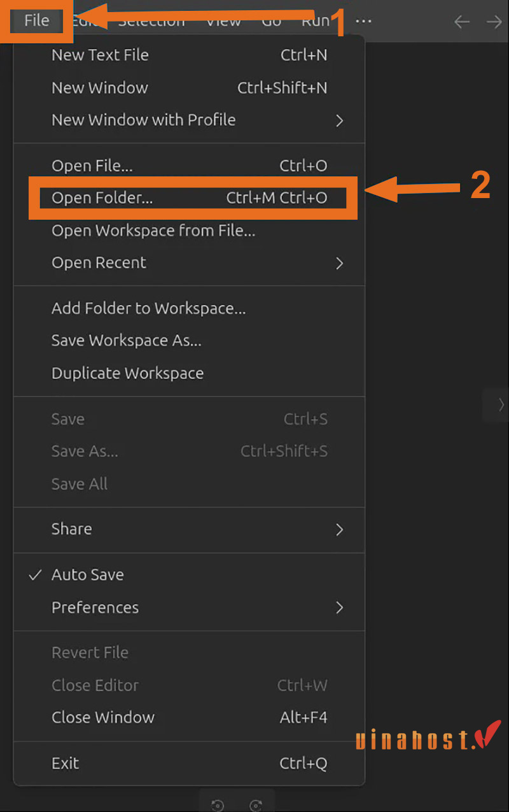This screenshot has width=509, height=812.
Task: Choose Open Workspace from File...
Action: coord(153,231)
